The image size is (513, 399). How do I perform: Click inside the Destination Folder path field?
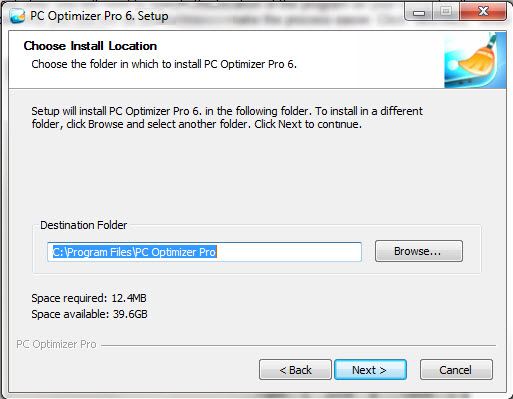click(204, 252)
